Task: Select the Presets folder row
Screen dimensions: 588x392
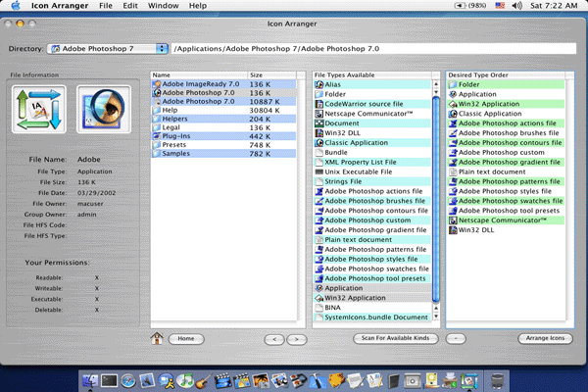Action: 223,145
